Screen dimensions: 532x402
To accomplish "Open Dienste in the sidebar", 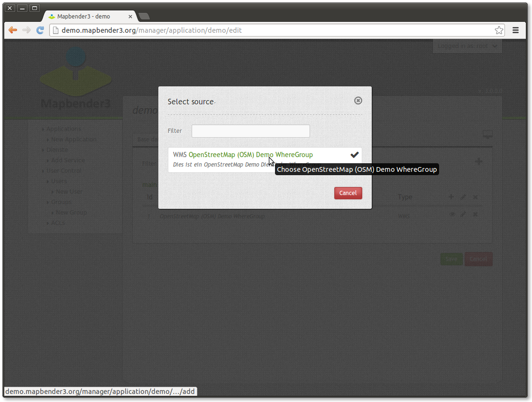I will click(57, 150).
